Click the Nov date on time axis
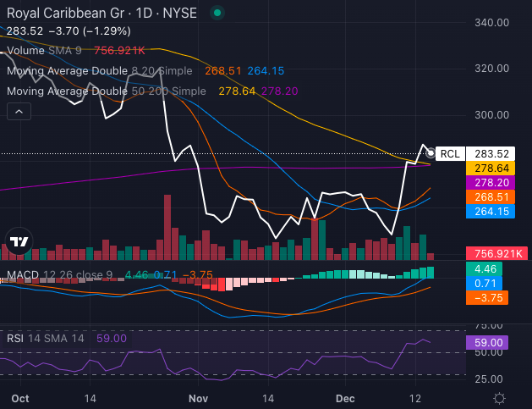Viewport: 532px width, 409px height. point(198,399)
